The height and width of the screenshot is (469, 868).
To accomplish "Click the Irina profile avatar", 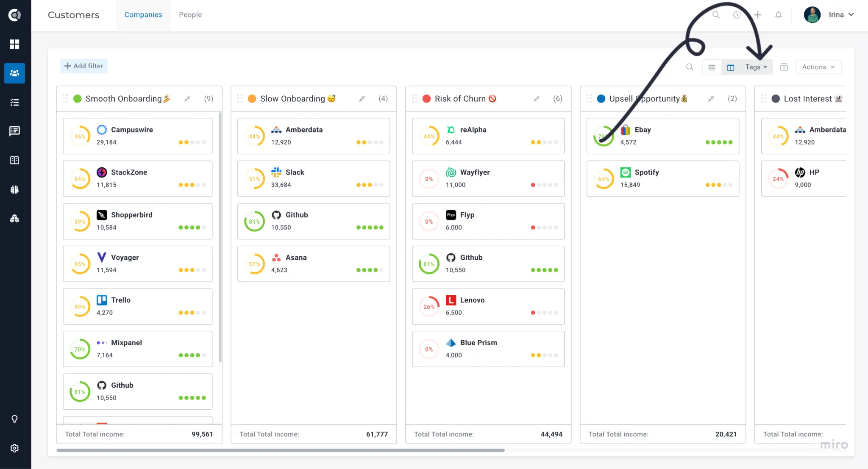I will click(x=812, y=15).
